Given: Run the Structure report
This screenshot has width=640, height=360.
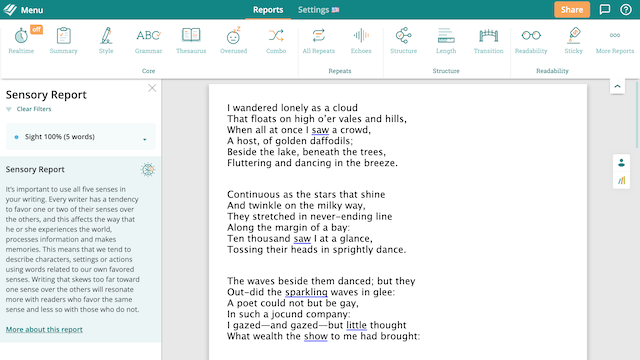Looking at the screenshot, I should (404, 41).
